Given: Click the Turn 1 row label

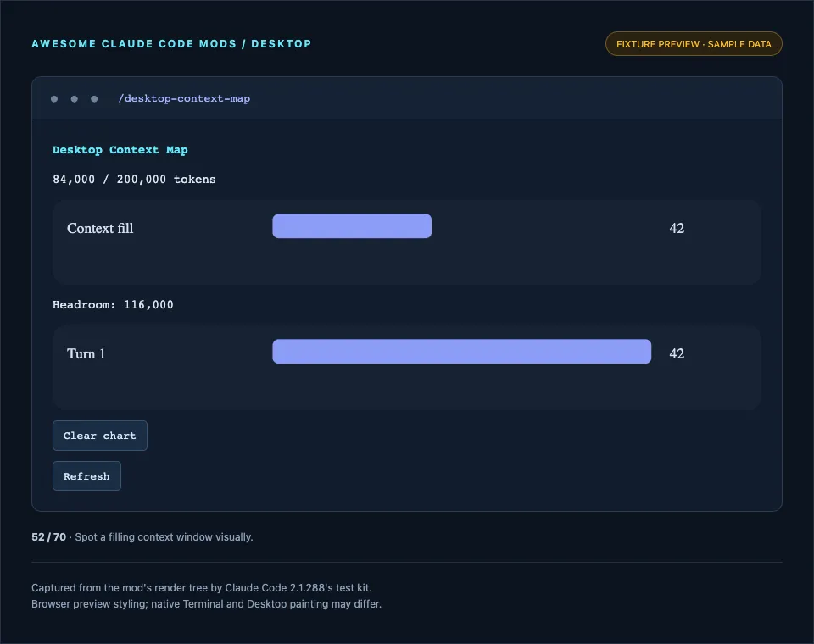Looking at the screenshot, I should 86,354.
